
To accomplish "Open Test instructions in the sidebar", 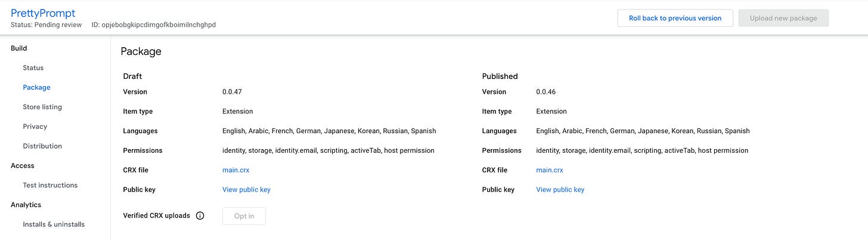I will (50, 185).
